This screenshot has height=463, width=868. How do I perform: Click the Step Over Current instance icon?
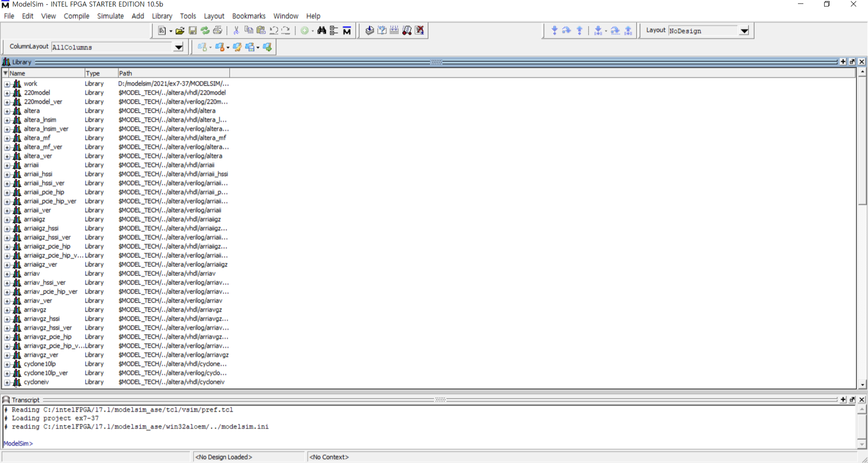point(615,30)
